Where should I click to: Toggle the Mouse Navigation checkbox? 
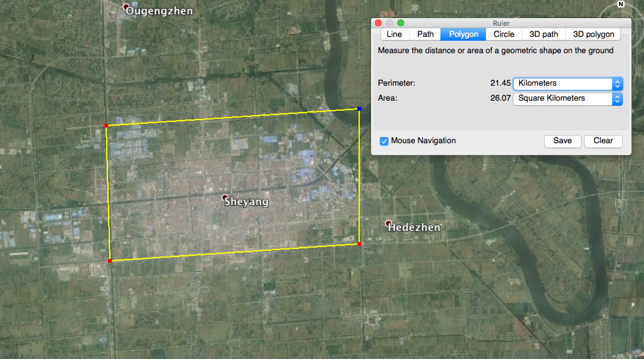point(384,141)
